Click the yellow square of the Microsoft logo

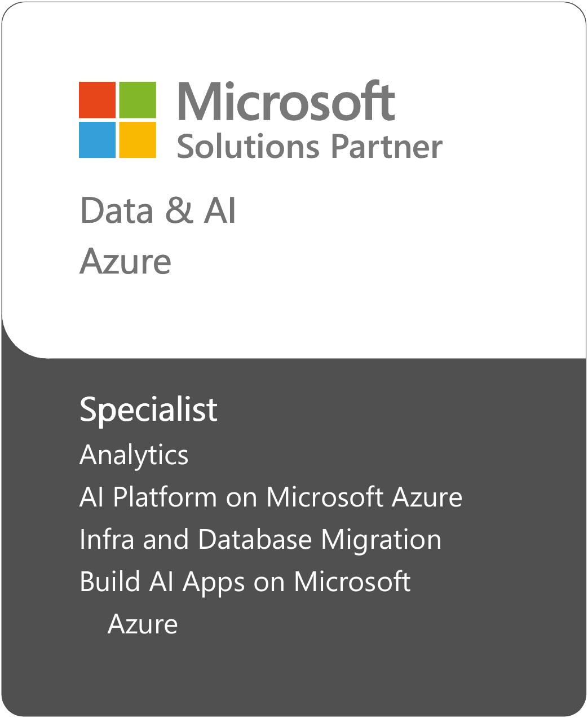138,140
